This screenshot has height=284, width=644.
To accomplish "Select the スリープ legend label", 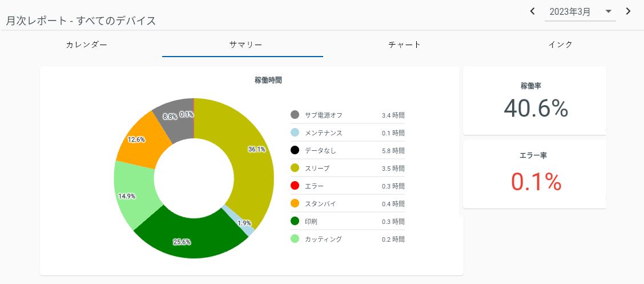I will click(317, 168).
